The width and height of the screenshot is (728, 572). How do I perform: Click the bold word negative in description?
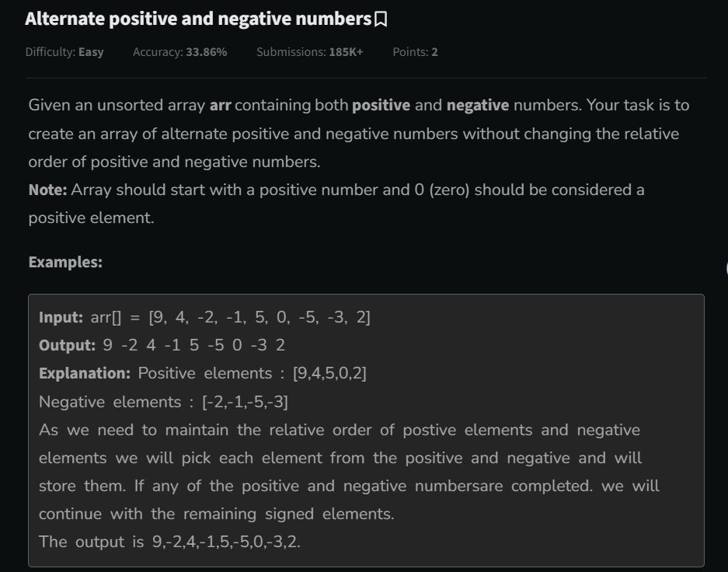pos(478,105)
